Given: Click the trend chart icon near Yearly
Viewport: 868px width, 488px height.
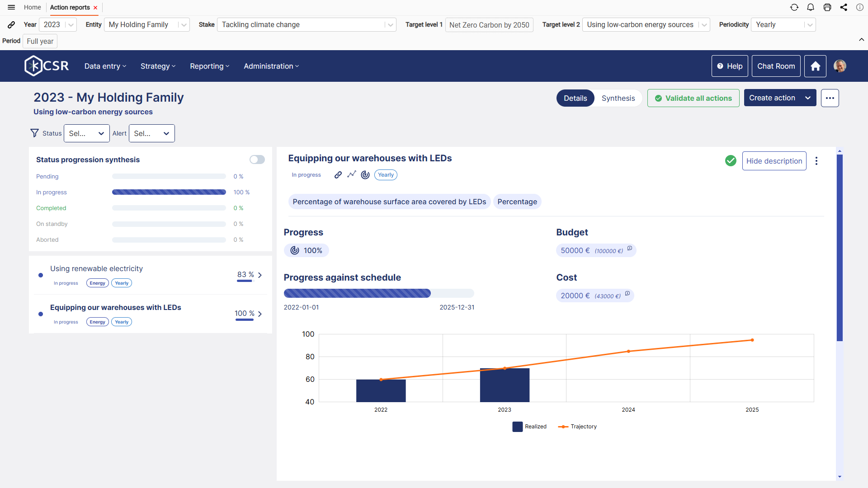Looking at the screenshot, I should [352, 174].
